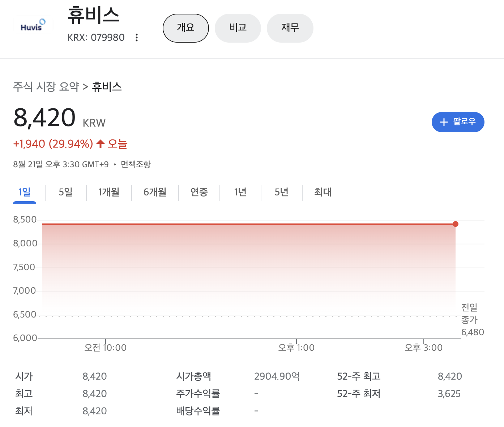Click the Huvis company logo
The image size is (504, 427).
click(33, 25)
